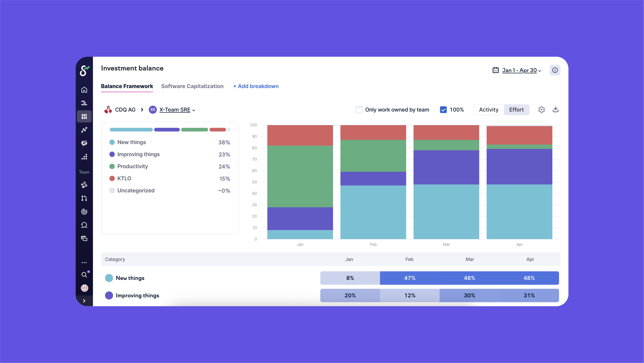Click the trend line chart sidebar icon
This screenshot has width=644, height=363.
[84, 130]
